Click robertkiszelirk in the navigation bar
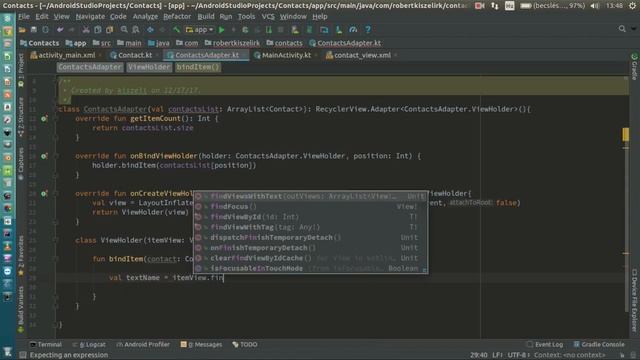The image size is (640, 360). pos(232,43)
